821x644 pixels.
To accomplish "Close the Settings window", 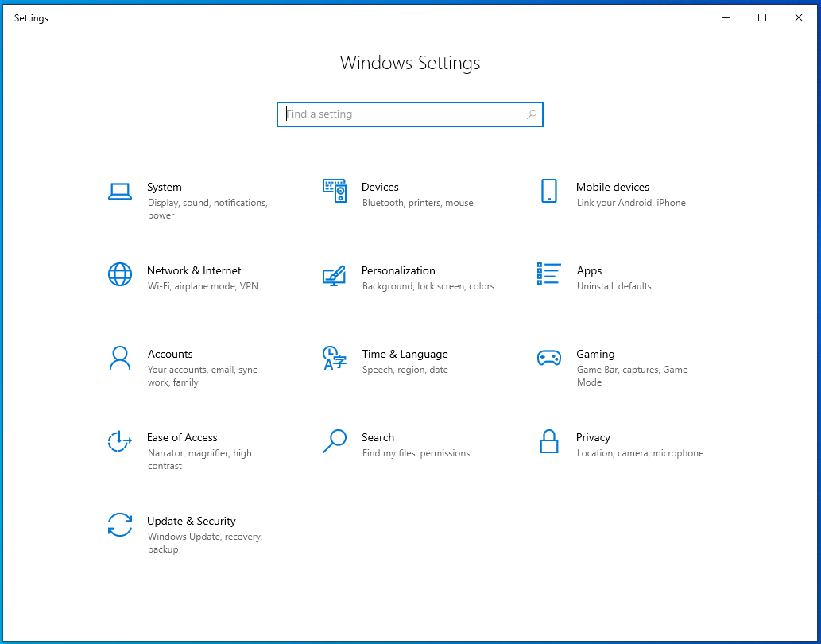I will pyautogui.click(x=799, y=17).
